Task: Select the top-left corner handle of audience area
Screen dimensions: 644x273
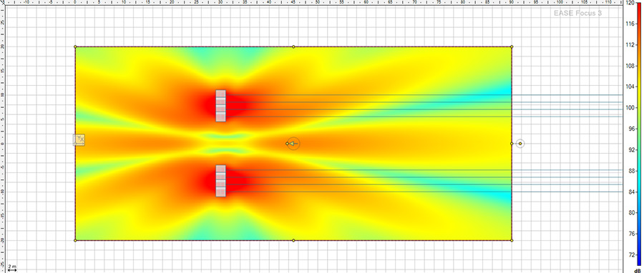Action: pos(75,46)
